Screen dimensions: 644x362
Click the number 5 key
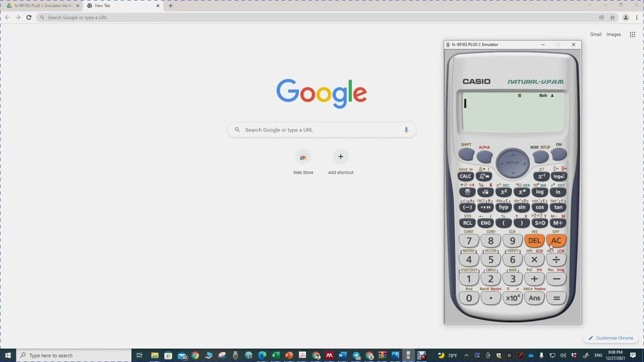(491, 260)
